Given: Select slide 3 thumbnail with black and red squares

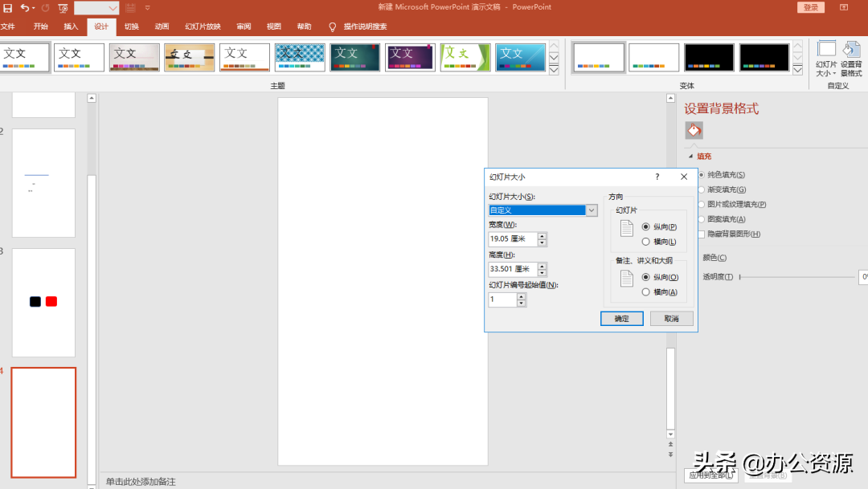Looking at the screenshot, I should click(x=43, y=303).
